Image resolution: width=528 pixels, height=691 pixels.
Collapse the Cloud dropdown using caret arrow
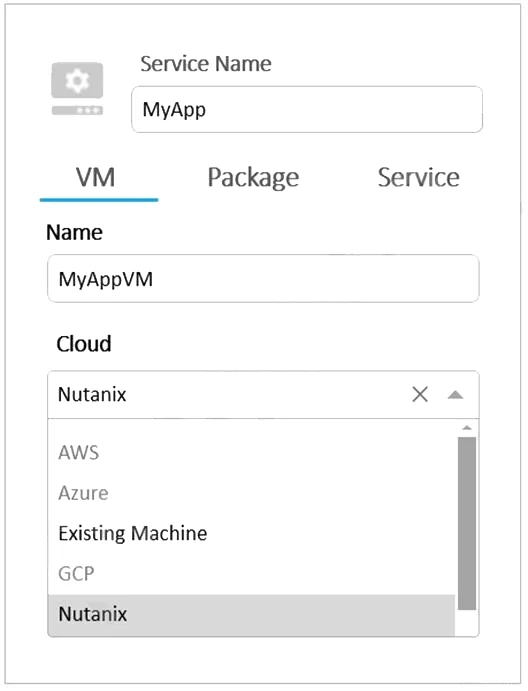coord(455,395)
